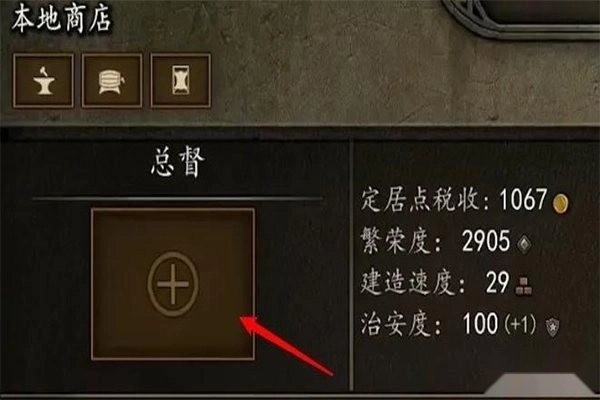Select the empty governor slot frame
The width and height of the screenshot is (600, 400).
[173, 284]
